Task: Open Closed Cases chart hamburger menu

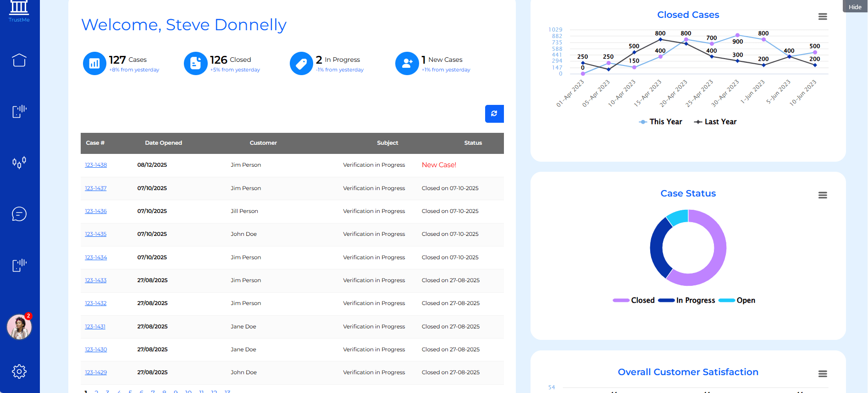Action: pos(823,16)
